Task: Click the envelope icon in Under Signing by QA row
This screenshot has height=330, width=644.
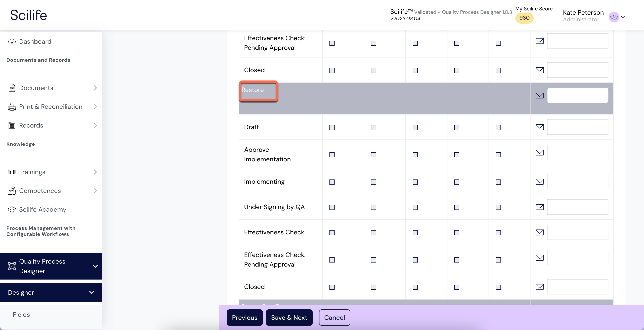Action: click(539, 207)
